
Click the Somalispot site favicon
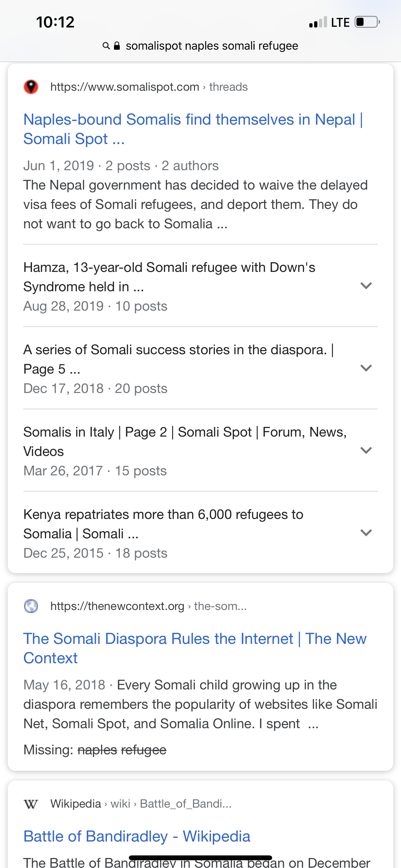coord(31,87)
